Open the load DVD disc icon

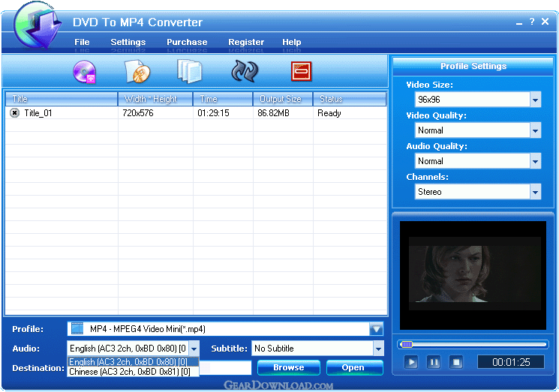(x=85, y=71)
